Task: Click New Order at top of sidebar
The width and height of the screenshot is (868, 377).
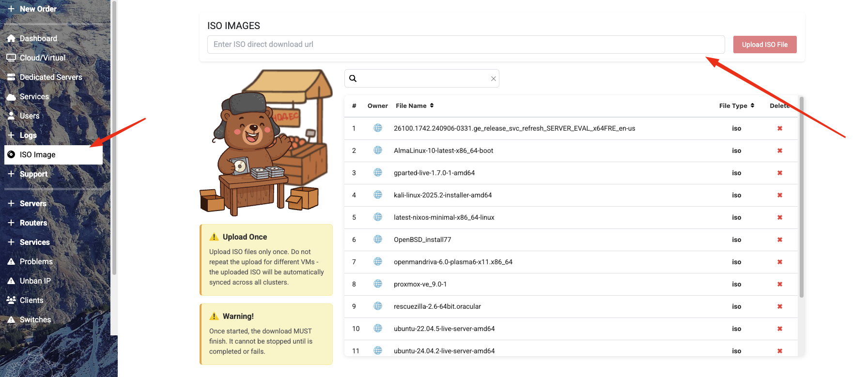Action: point(38,9)
